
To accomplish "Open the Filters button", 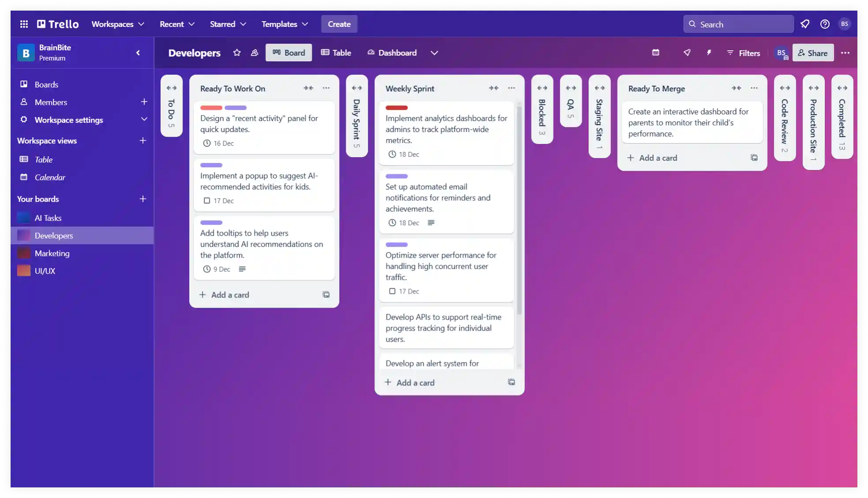I will click(x=743, y=53).
